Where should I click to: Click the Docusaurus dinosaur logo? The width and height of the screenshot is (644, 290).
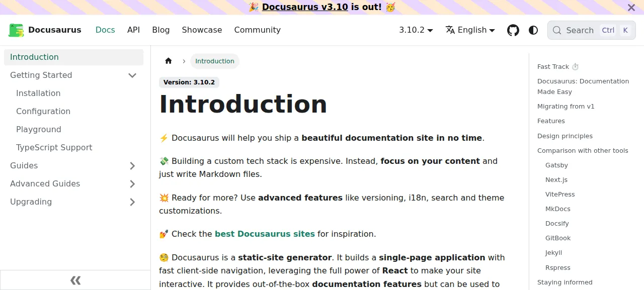point(16,30)
